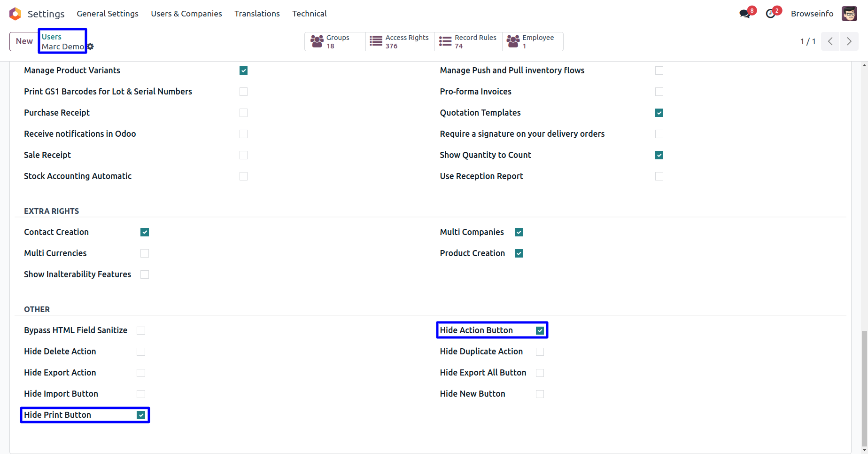Screen dimensions: 868x454
Task: Open the gear actions menu beside Marc Demo
Action: pyautogui.click(x=91, y=47)
